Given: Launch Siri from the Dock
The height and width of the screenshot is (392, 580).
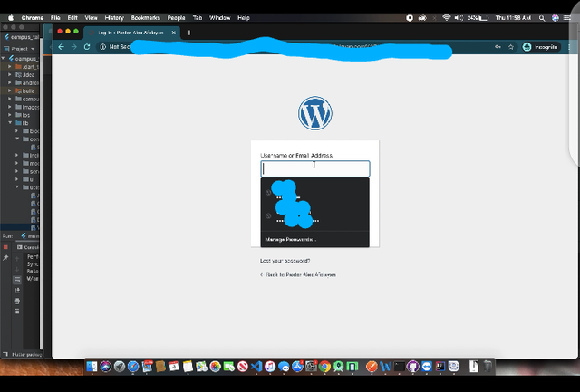Looking at the screenshot, I should (105, 367).
